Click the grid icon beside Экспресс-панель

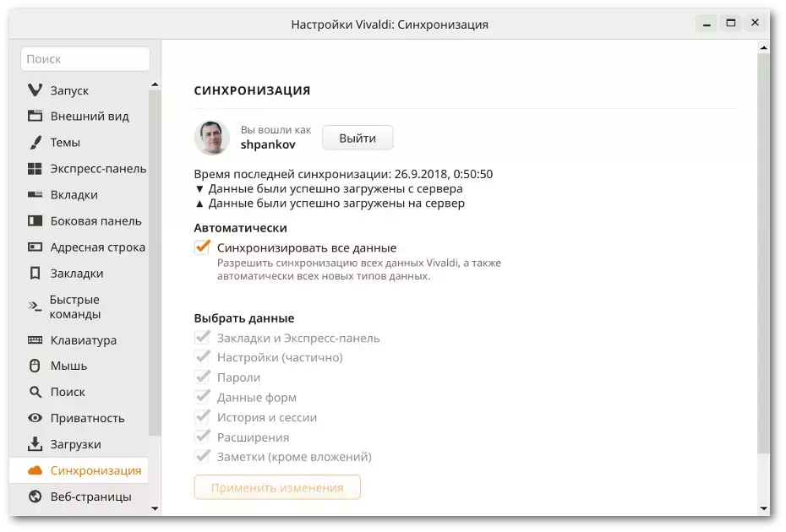pyautogui.click(x=35, y=169)
